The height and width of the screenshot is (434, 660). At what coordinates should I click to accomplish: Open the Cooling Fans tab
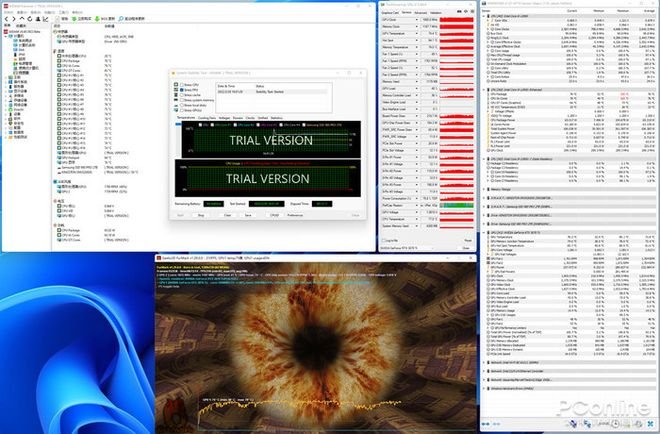tap(206, 117)
